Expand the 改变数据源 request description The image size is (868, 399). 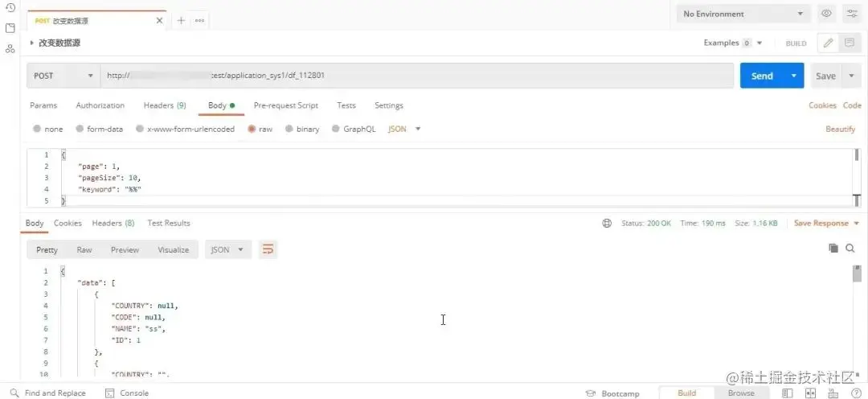31,43
